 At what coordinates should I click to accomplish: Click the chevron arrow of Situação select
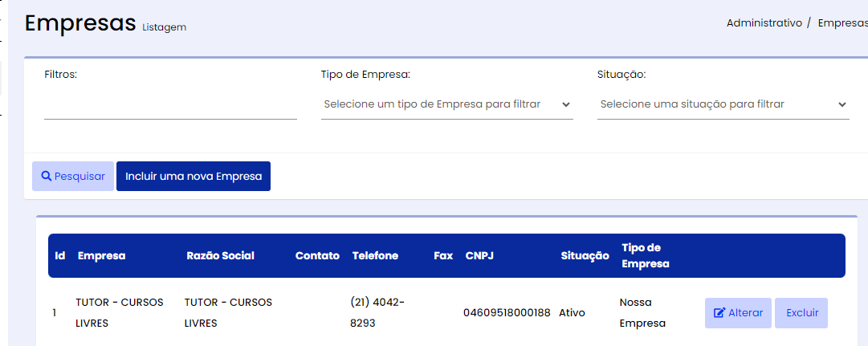pyautogui.click(x=842, y=104)
